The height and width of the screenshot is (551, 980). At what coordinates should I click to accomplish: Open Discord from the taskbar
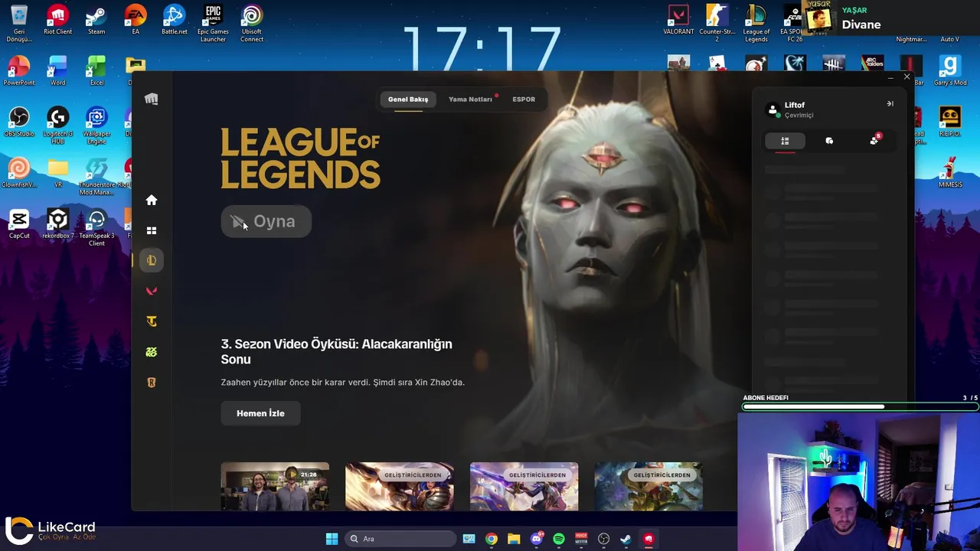[x=537, y=539]
